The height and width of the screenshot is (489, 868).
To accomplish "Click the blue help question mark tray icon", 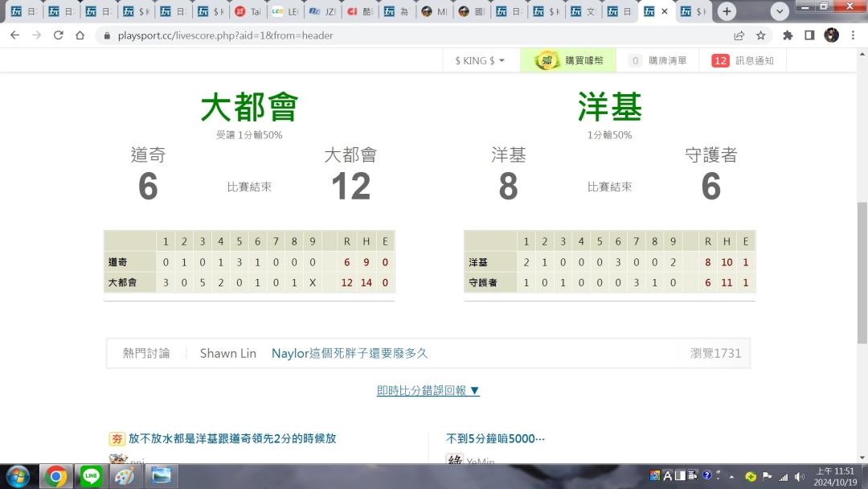I will tap(707, 475).
